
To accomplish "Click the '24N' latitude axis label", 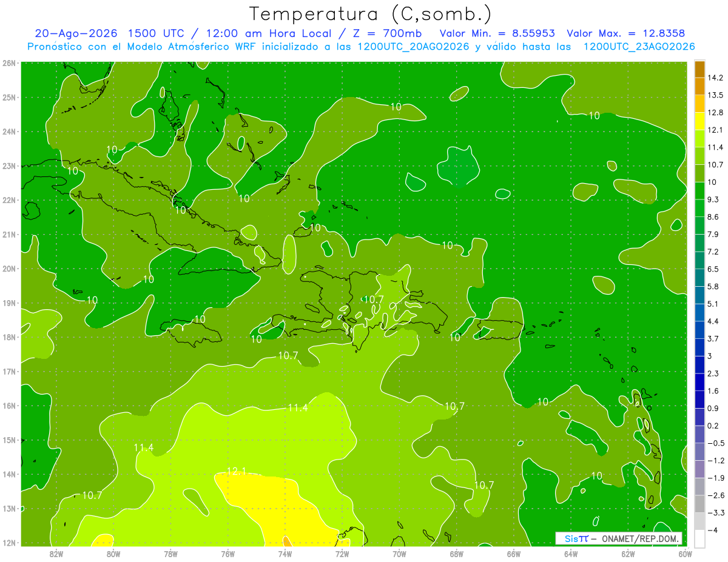I will point(8,132).
